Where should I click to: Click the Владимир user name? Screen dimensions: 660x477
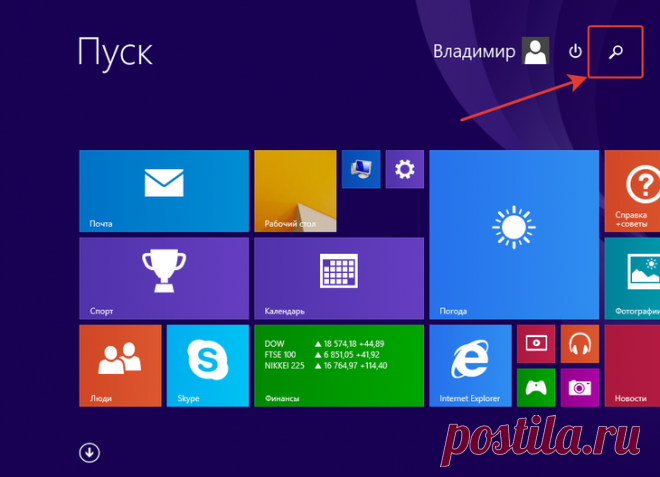(x=474, y=51)
